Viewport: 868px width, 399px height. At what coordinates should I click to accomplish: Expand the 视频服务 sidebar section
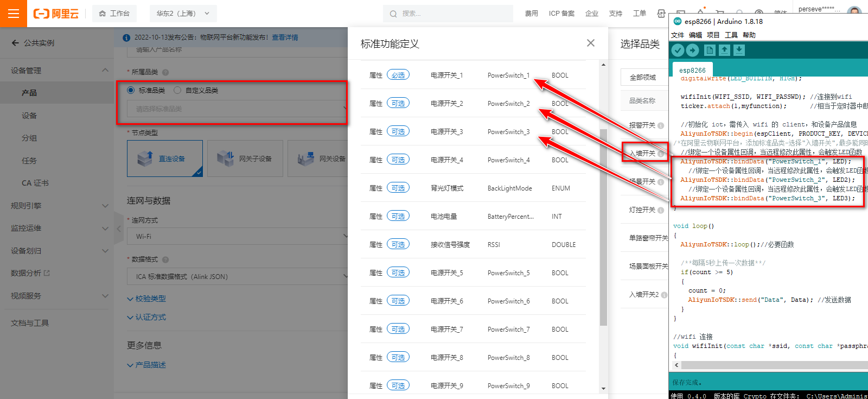[105, 296]
